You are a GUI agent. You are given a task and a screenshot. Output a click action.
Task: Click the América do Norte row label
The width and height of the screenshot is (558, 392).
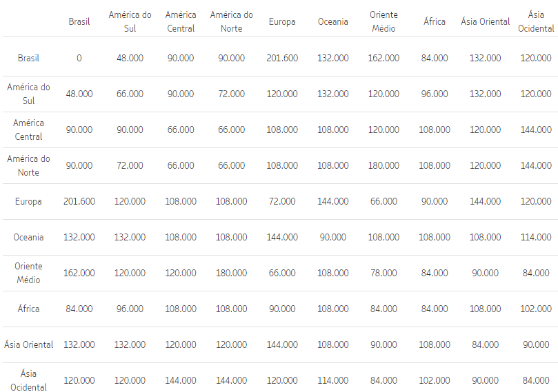(29, 165)
